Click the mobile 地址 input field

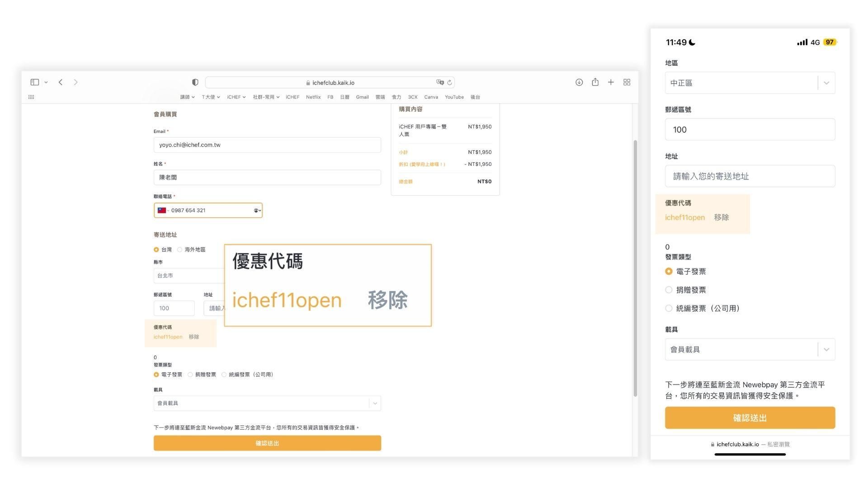click(x=750, y=176)
